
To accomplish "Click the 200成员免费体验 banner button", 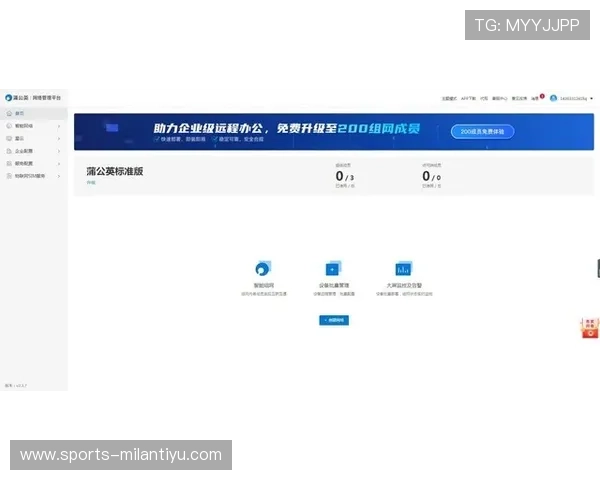I will [x=483, y=131].
